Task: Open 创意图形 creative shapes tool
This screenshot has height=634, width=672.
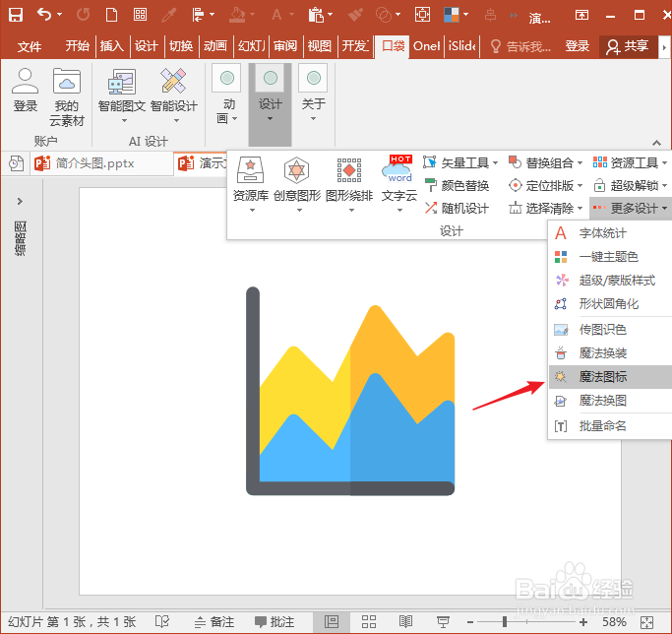Action: (297, 184)
